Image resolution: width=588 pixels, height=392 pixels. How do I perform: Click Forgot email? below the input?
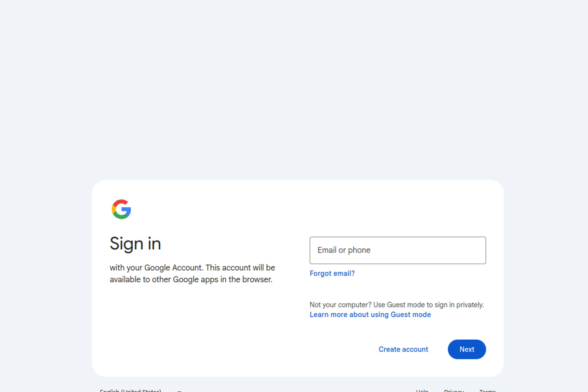tap(332, 273)
